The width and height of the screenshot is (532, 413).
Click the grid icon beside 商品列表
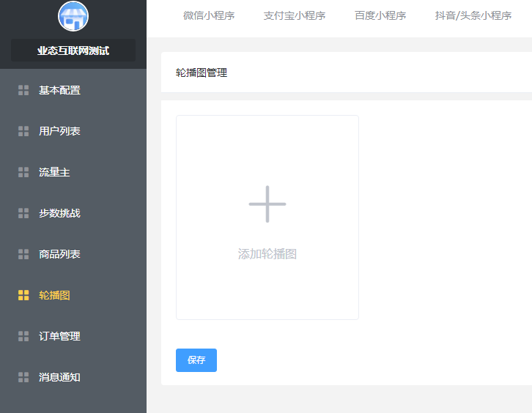(x=23, y=254)
